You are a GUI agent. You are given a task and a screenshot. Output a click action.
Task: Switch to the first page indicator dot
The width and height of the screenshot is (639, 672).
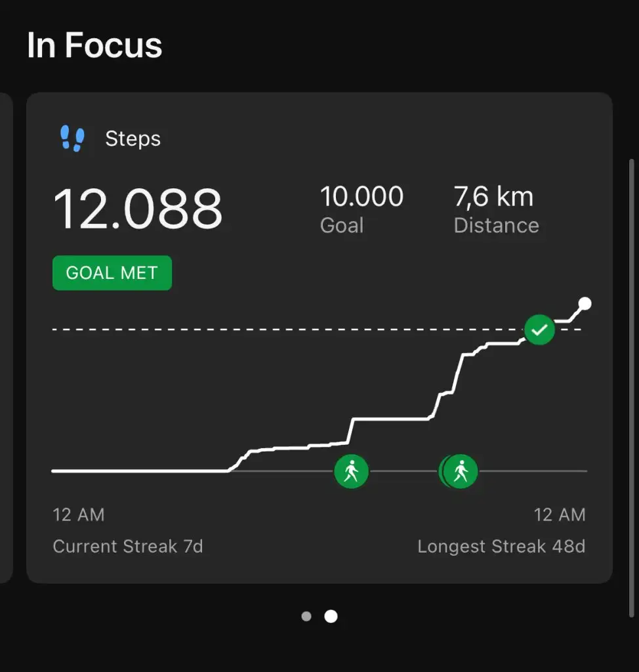306,616
